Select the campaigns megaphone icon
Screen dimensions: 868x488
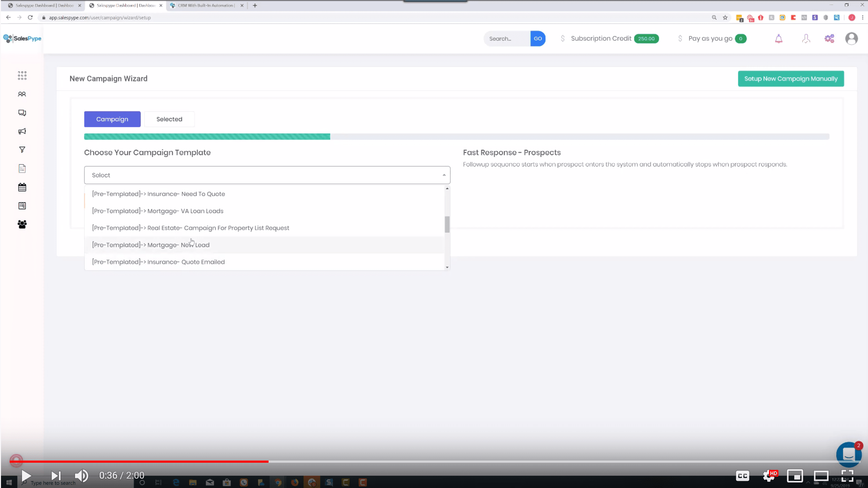(22, 131)
